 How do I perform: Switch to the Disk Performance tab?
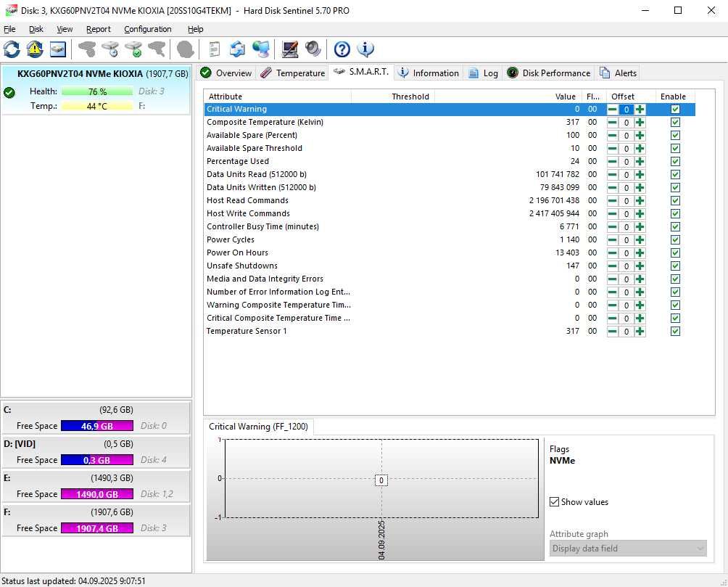click(x=549, y=73)
